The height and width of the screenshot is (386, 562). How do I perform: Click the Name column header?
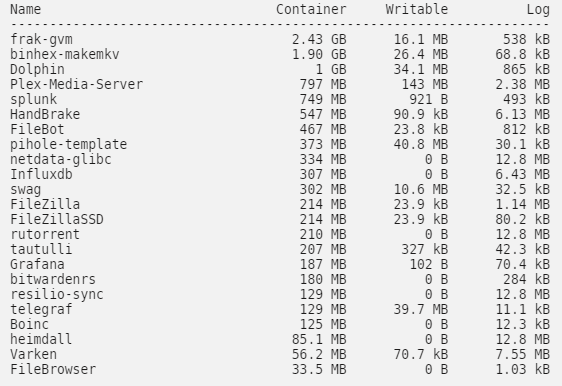coord(25,9)
